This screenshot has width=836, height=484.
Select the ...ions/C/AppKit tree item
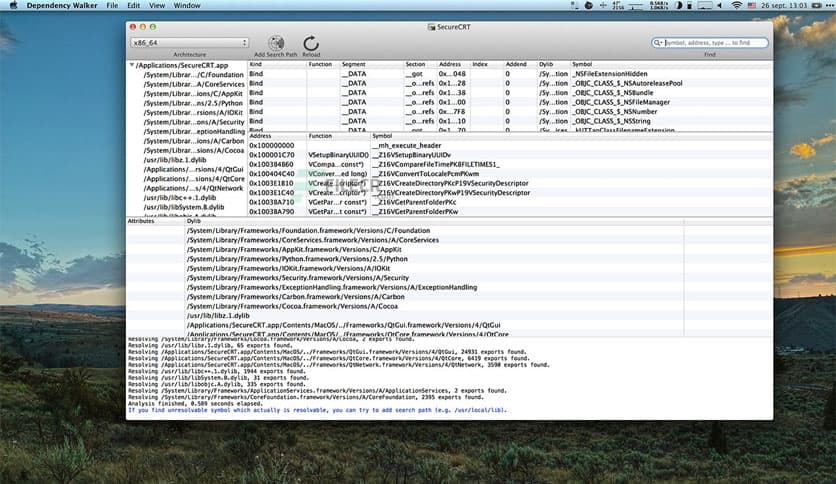pyautogui.click(x=192, y=94)
